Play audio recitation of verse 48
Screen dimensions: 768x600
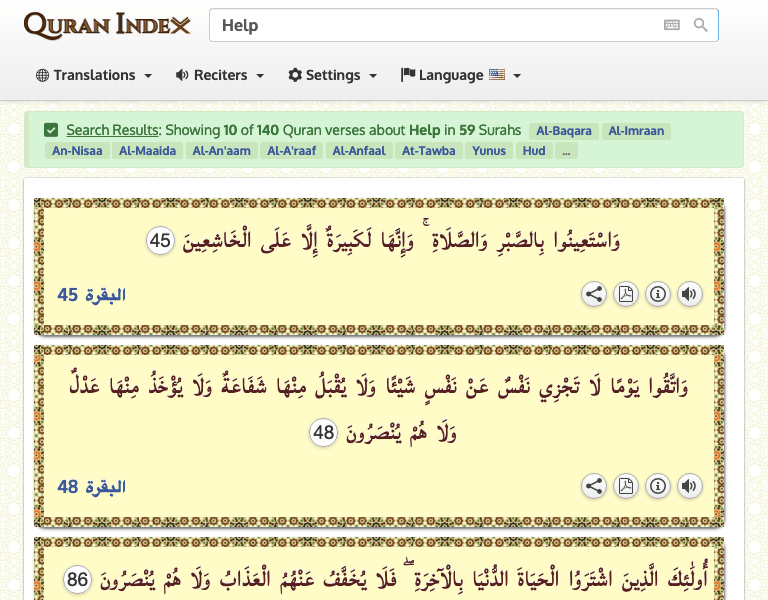(x=689, y=487)
